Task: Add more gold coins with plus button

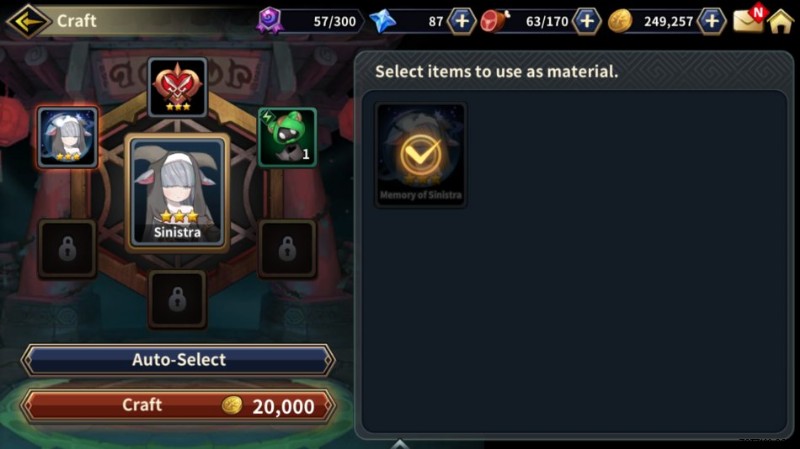Action: point(712,21)
